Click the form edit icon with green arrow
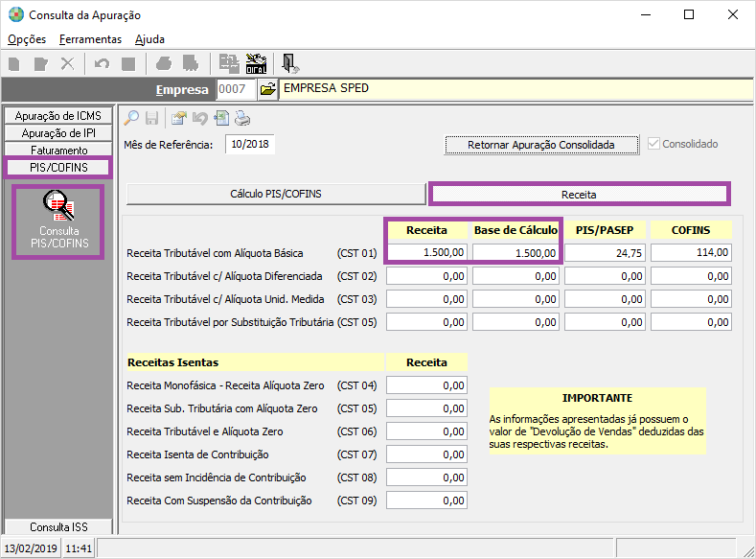The image size is (756, 559). pyautogui.click(x=178, y=118)
